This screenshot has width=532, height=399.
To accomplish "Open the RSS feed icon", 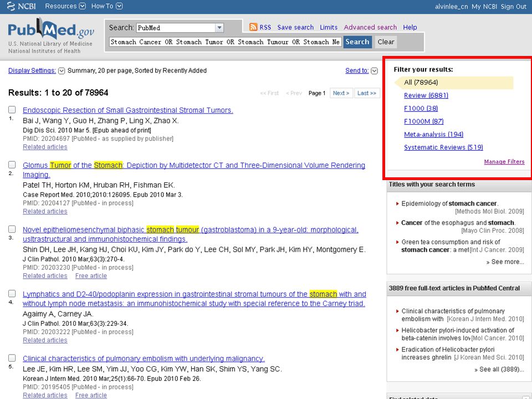I will coord(253,27).
